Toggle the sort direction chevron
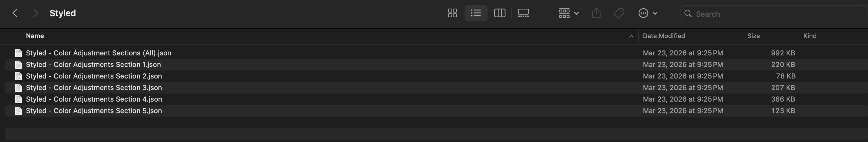The height and width of the screenshot is (142, 868). (x=631, y=36)
